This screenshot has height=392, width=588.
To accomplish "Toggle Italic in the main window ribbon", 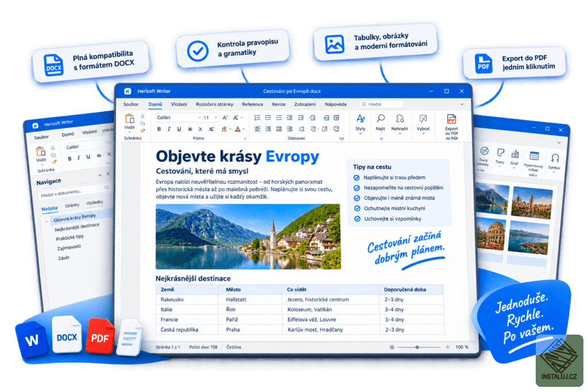I will tap(169, 129).
